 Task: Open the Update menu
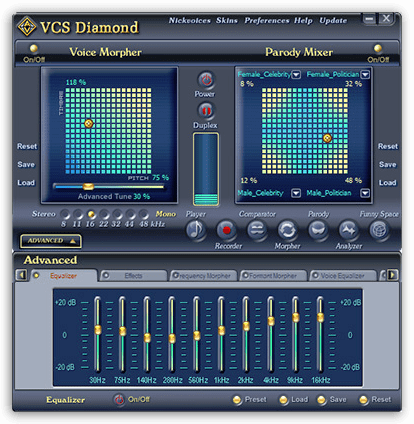pyautogui.click(x=333, y=21)
